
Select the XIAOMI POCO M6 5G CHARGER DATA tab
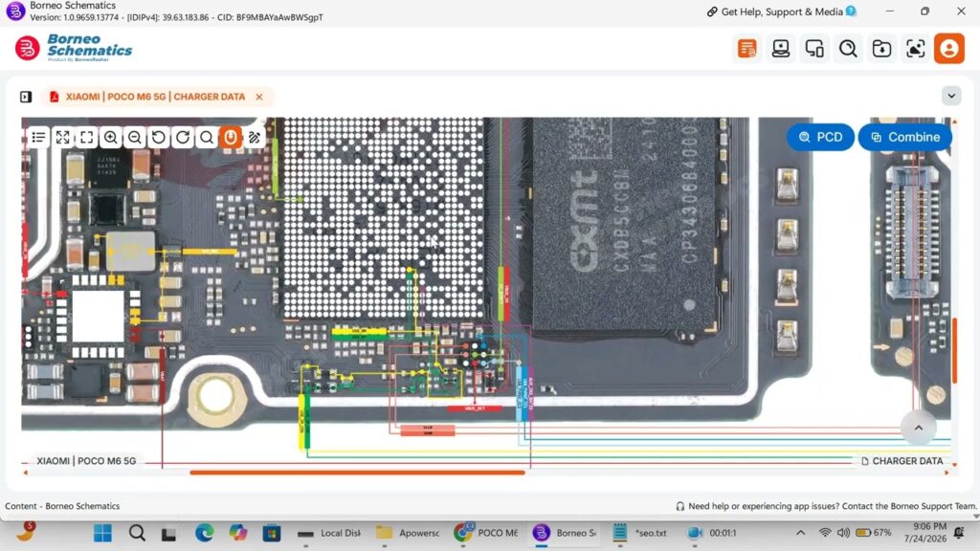click(x=155, y=97)
